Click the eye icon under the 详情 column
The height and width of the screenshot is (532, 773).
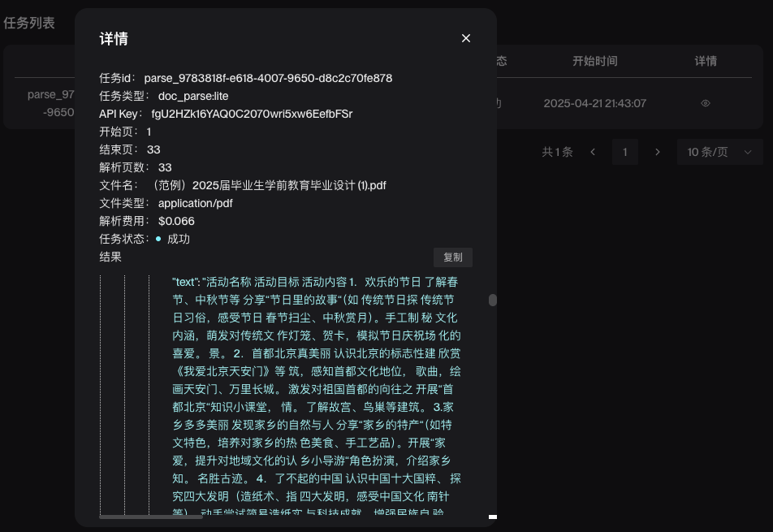[x=705, y=103]
